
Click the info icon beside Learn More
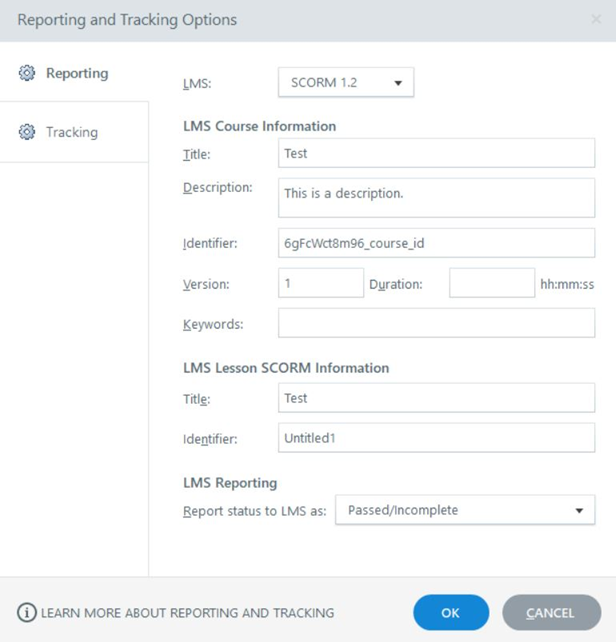(27, 613)
